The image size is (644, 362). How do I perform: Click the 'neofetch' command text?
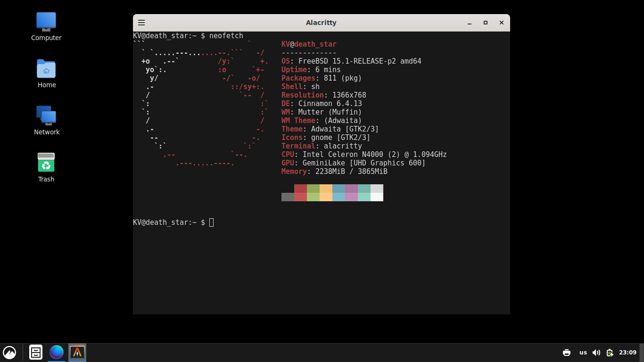point(226,35)
